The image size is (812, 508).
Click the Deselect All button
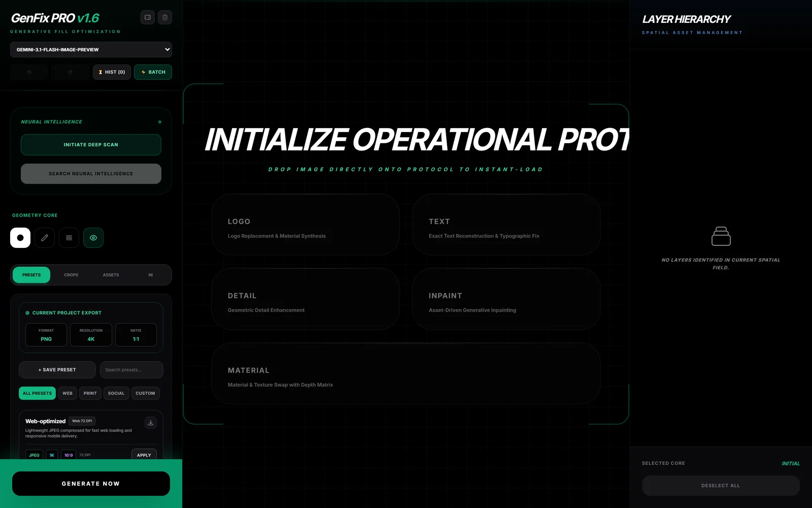[721, 486]
